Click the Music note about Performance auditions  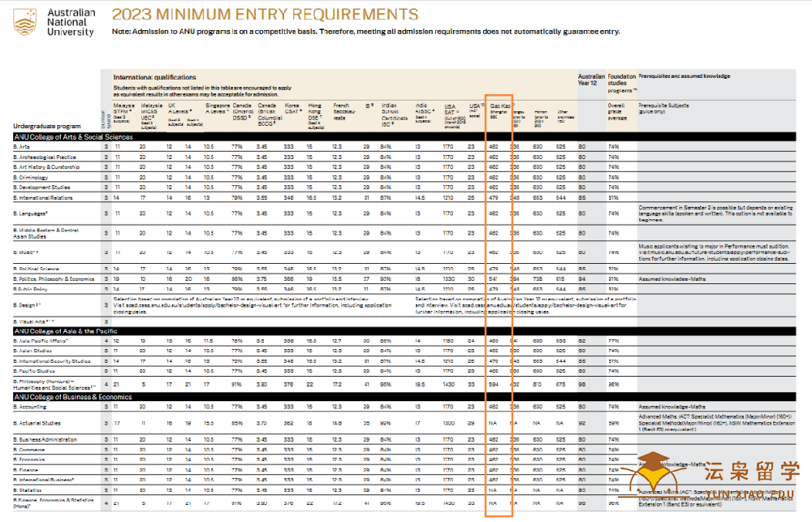[x=715, y=252]
